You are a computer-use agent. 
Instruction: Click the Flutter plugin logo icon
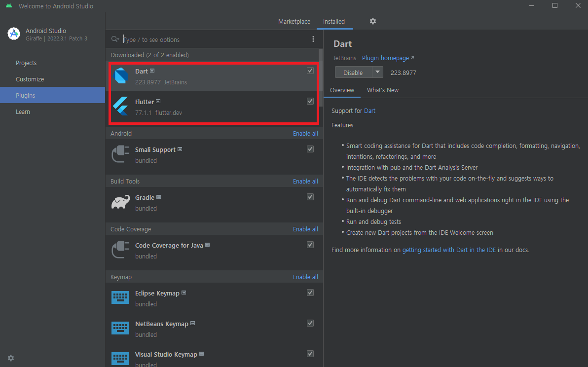pyautogui.click(x=121, y=107)
